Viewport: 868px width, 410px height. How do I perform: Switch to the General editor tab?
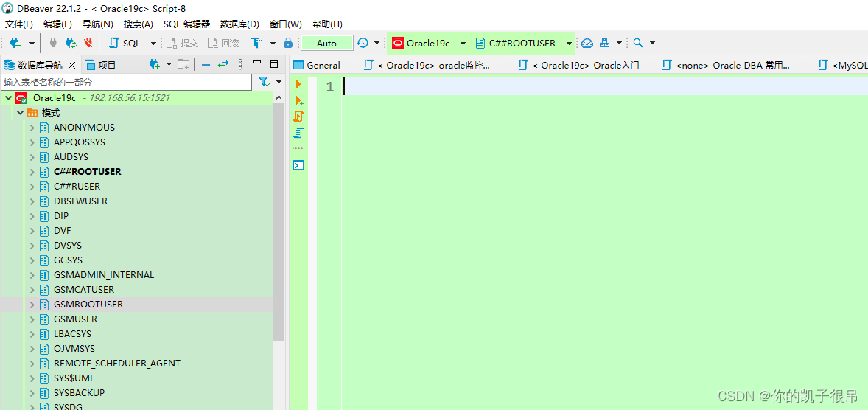(317, 65)
